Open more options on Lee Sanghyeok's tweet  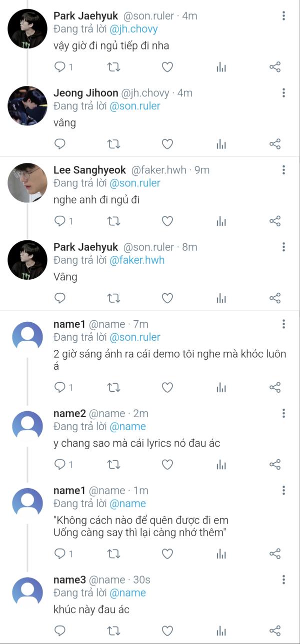tap(283, 170)
